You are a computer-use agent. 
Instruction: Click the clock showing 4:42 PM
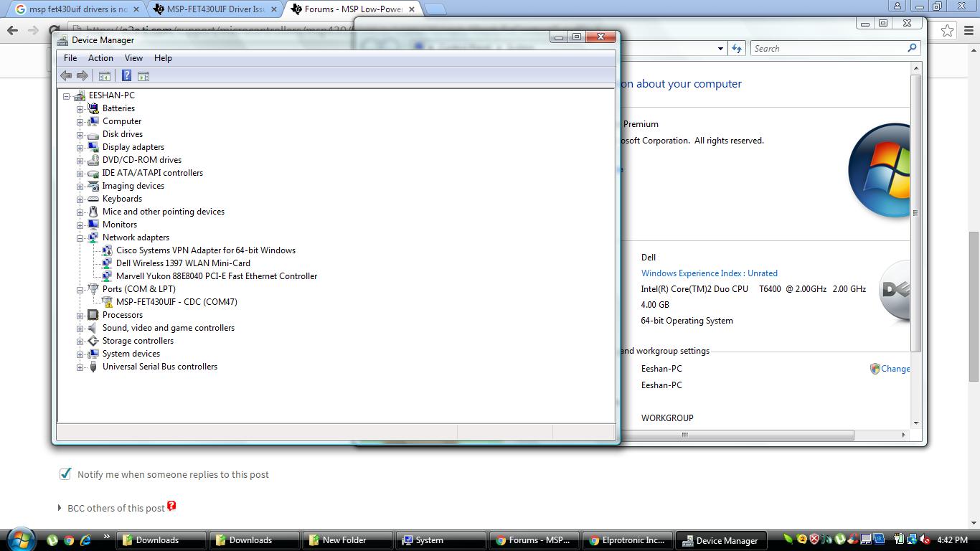pos(952,540)
